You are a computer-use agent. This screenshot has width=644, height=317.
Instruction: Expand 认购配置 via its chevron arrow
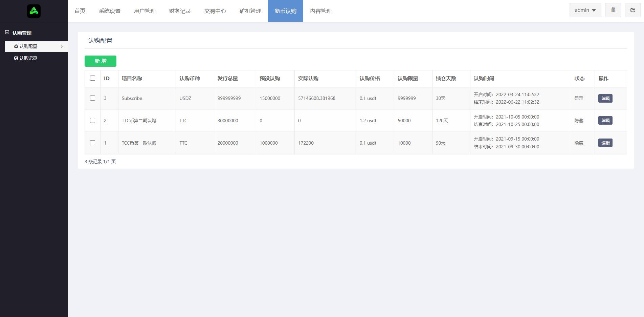coord(62,46)
